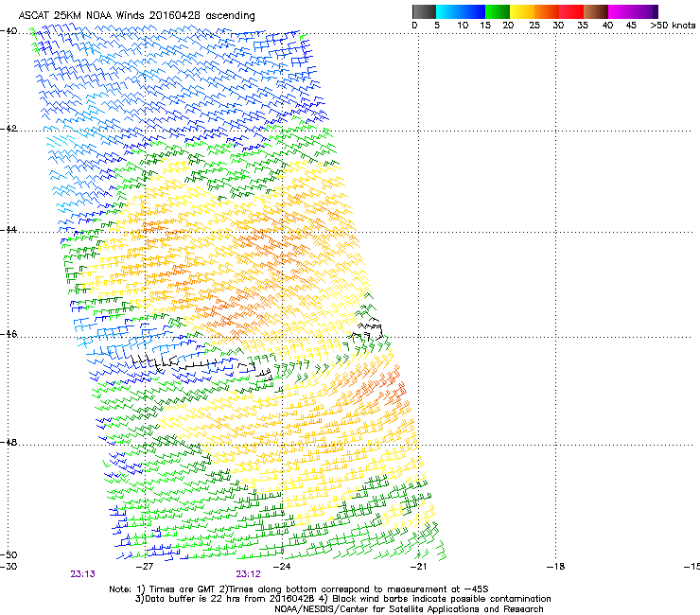The width and height of the screenshot is (700, 615).
Task: Select the yellow 20-25 knots legend color segment
Action: 522,11
